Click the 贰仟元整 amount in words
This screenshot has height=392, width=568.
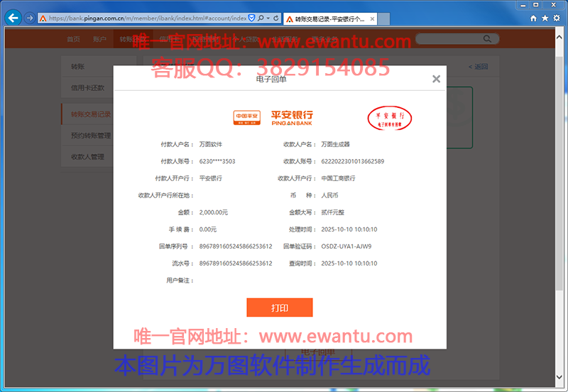pyautogui.click(x=332, y=212)
